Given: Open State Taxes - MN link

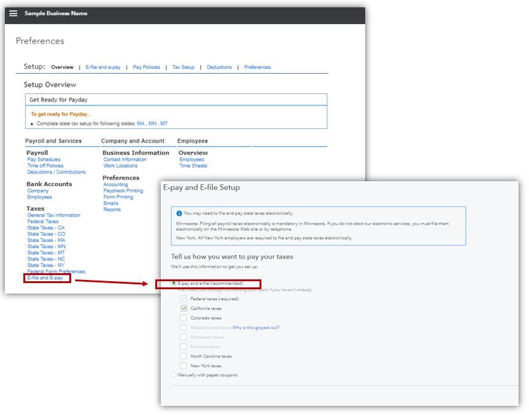Looking at the screenshot, I should tap(47, 246).
